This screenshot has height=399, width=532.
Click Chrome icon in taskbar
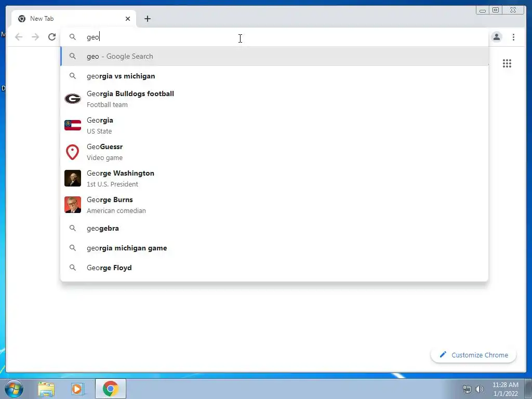111,389
